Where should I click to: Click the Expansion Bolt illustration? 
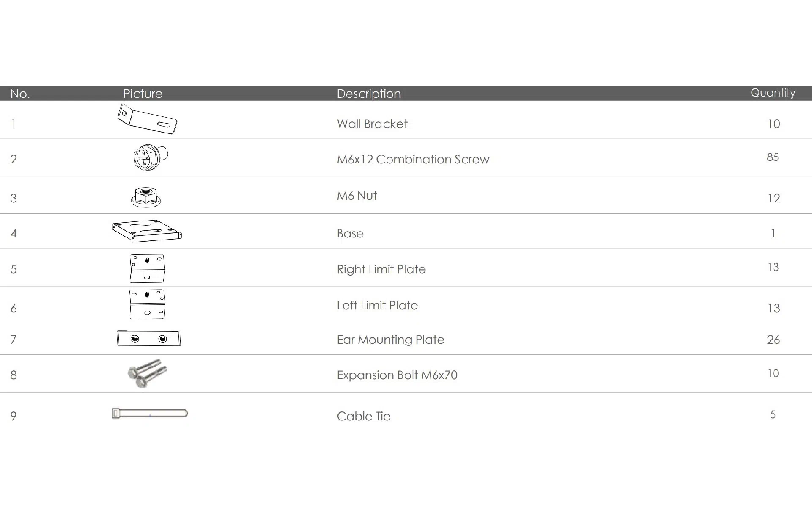point(147,373)
